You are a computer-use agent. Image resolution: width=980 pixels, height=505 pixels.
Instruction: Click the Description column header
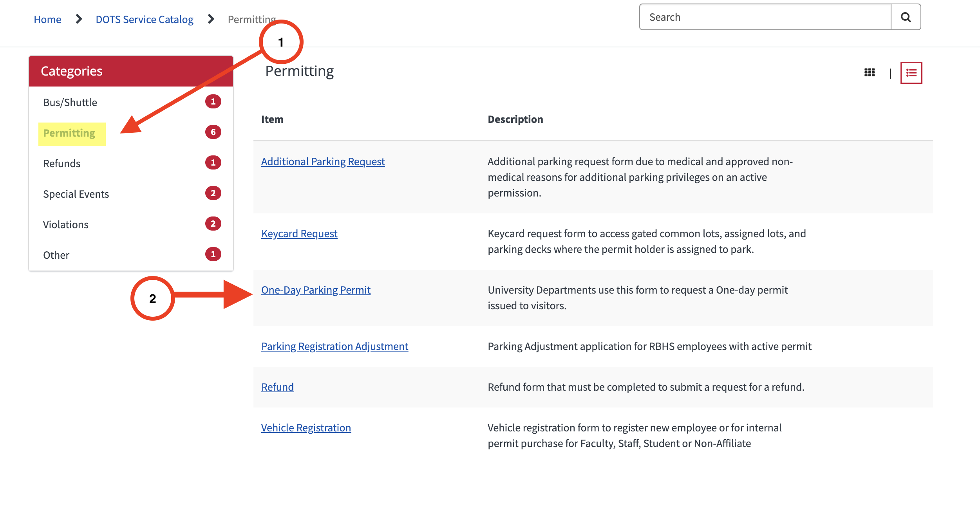(x=515, y=119)
